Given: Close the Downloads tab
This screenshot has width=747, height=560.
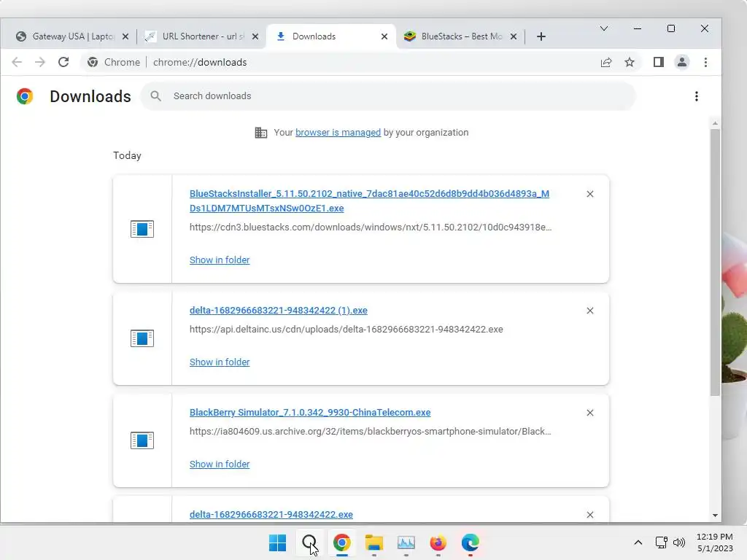Looking at the screenshot, I should (384, 36).
